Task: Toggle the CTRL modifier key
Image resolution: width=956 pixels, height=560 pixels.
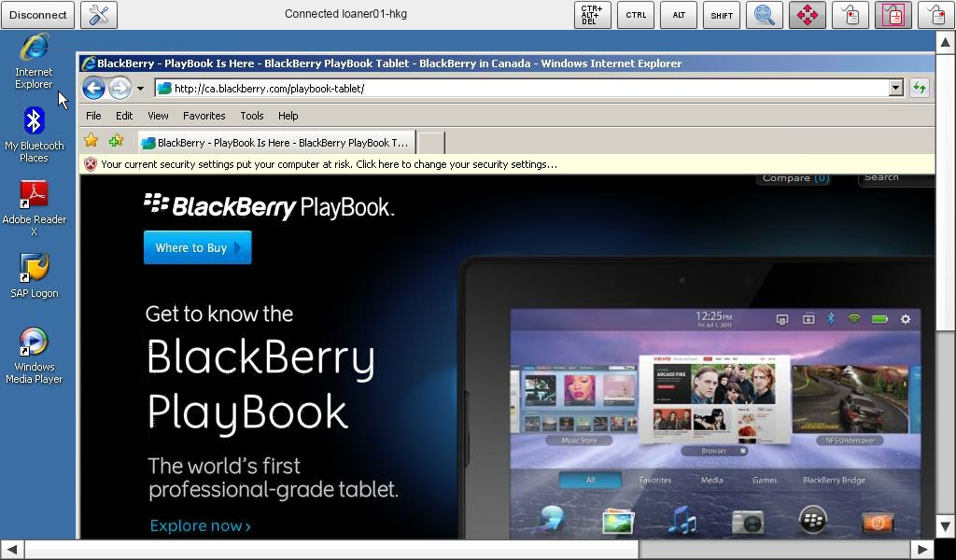Action: 636,15
